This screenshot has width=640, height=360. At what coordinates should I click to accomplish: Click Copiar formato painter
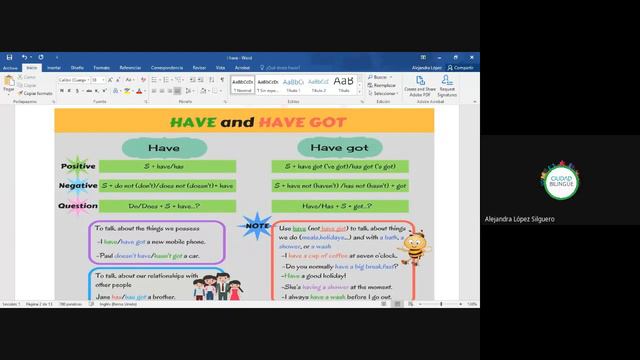(35, 93)
